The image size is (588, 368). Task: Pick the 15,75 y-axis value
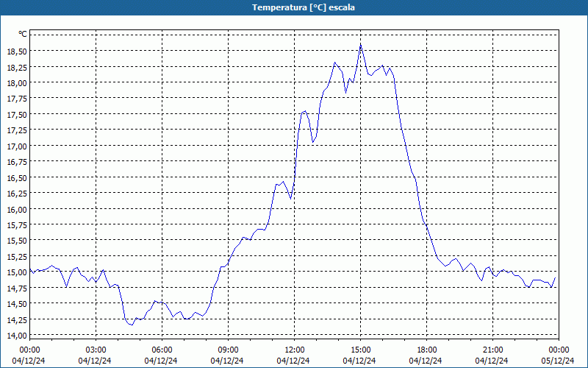17,225
